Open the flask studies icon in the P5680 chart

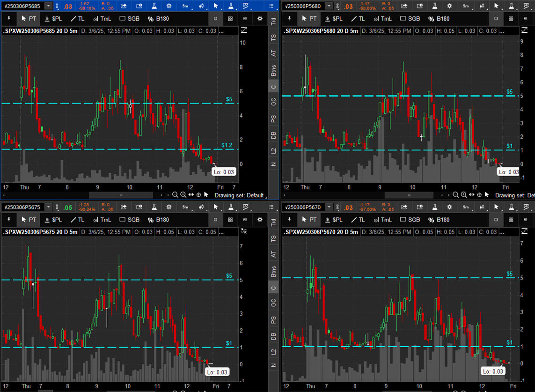(x=434, y=6)
